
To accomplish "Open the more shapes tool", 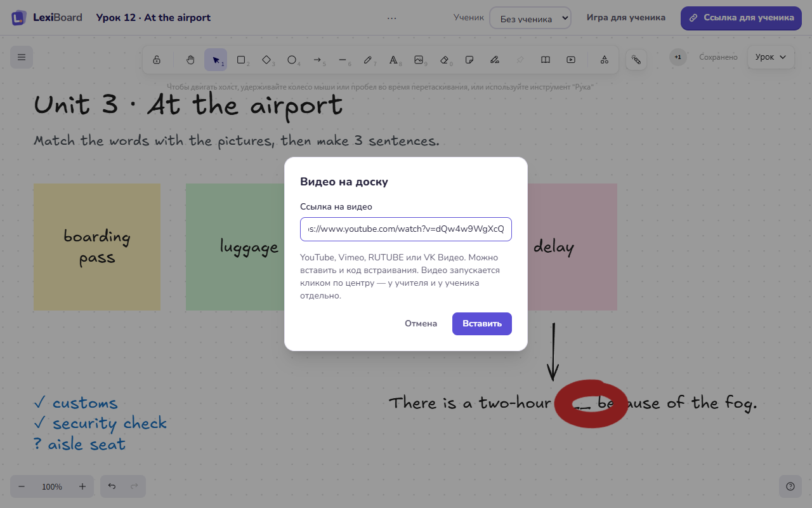I will click(x=605, y=60).
